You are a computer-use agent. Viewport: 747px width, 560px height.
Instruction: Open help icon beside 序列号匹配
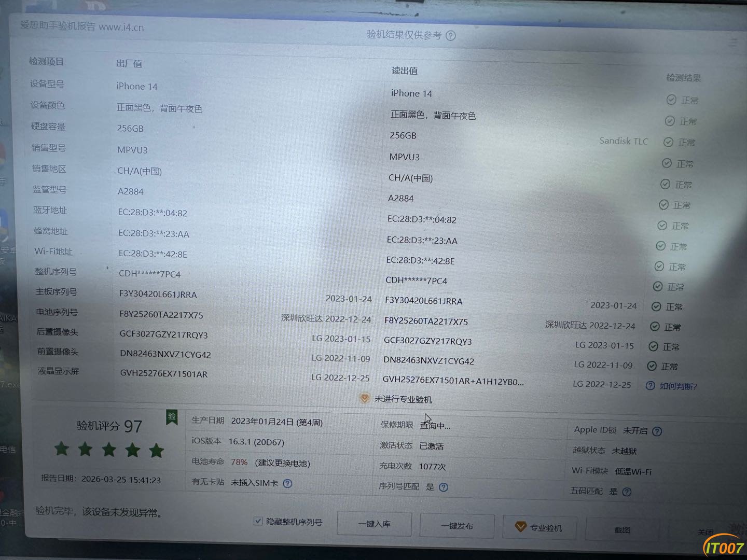[444, 487]
